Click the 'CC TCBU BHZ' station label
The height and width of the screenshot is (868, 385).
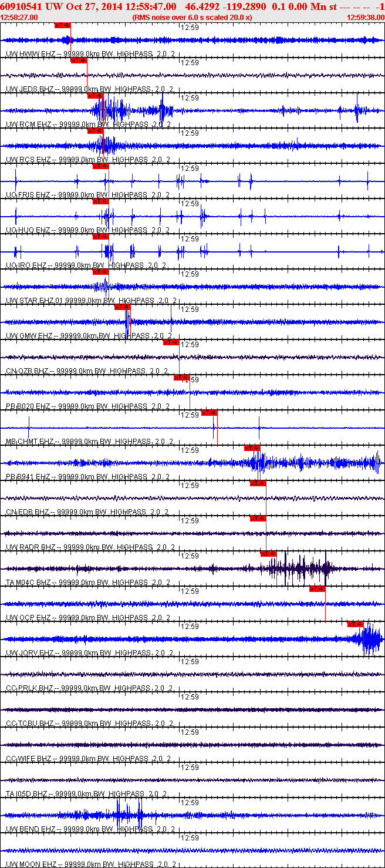point(28,724)
